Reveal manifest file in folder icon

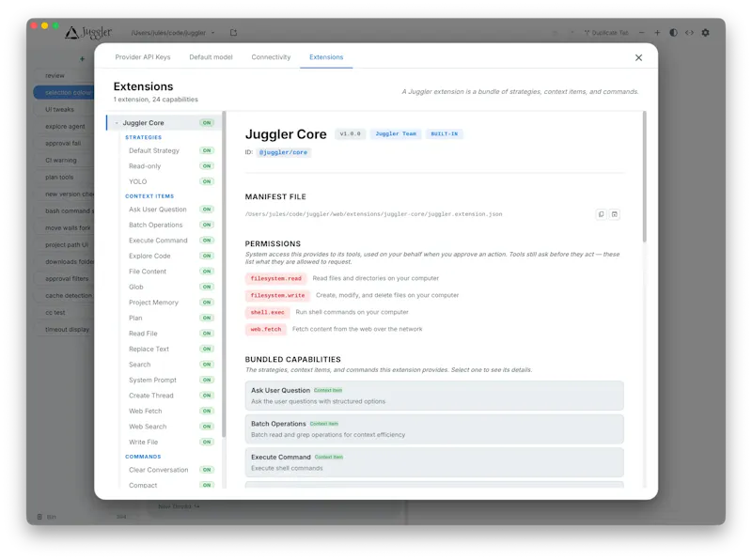pos(615,214)
